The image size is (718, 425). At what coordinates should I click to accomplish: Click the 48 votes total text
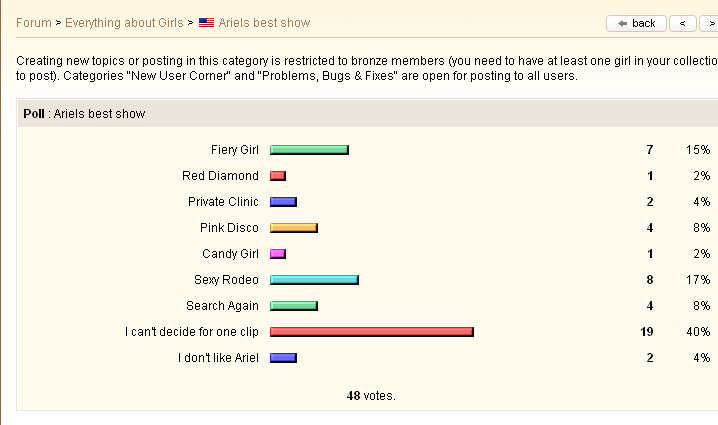(x=371, y=395)
